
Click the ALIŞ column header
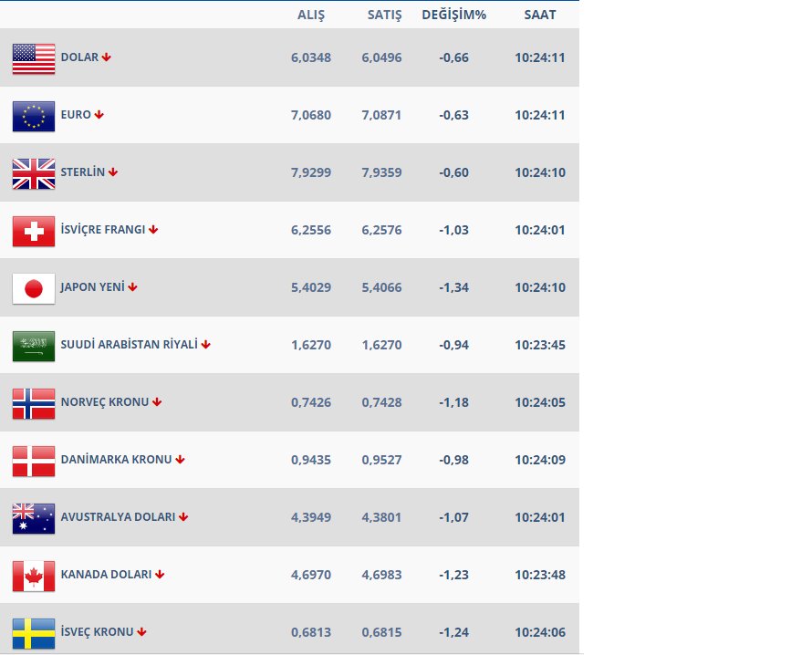coord(311,16)
